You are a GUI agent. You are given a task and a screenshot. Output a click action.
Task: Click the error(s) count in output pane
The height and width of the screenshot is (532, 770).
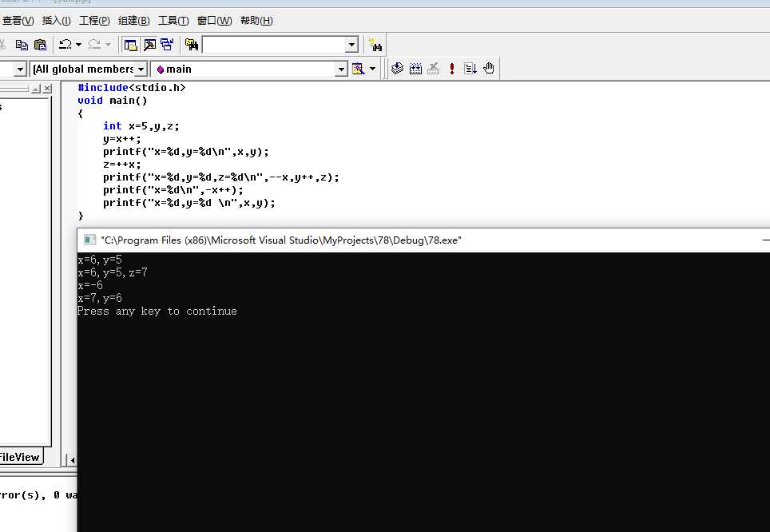21,494
